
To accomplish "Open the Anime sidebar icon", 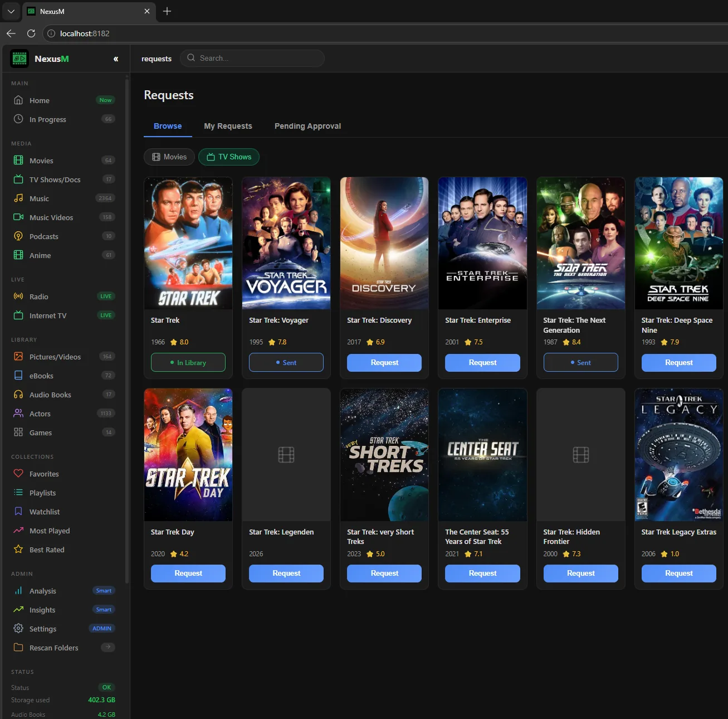I will (x=18, y=255).
